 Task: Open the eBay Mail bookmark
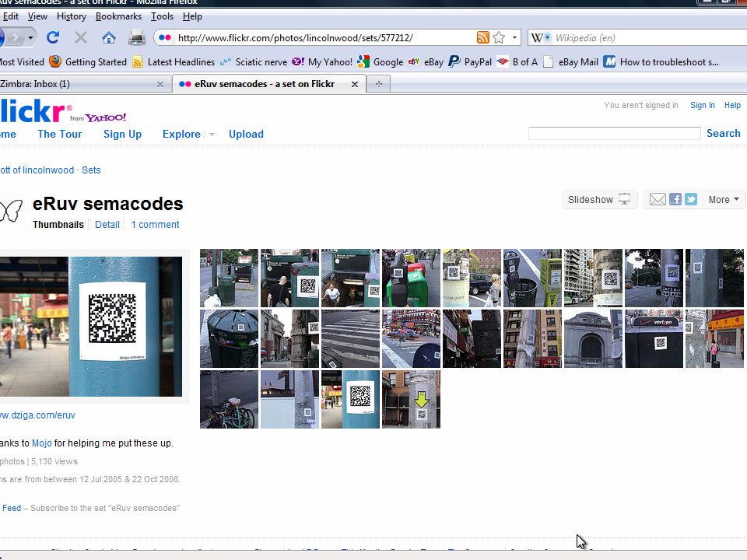pyautogui.click(x=570, y=62)
